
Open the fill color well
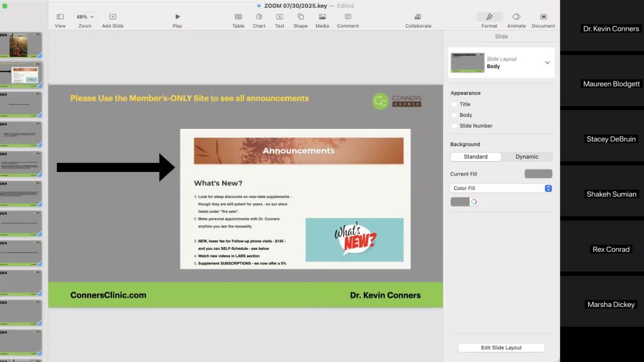click(460, 202)
